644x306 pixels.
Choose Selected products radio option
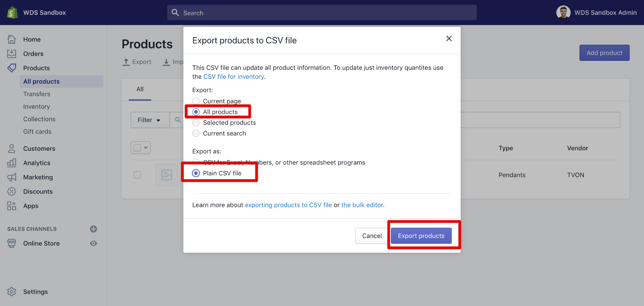point(196,123)
